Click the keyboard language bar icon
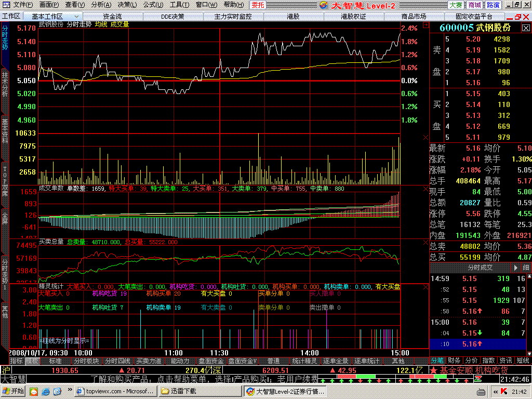 [x=481, y=392]
